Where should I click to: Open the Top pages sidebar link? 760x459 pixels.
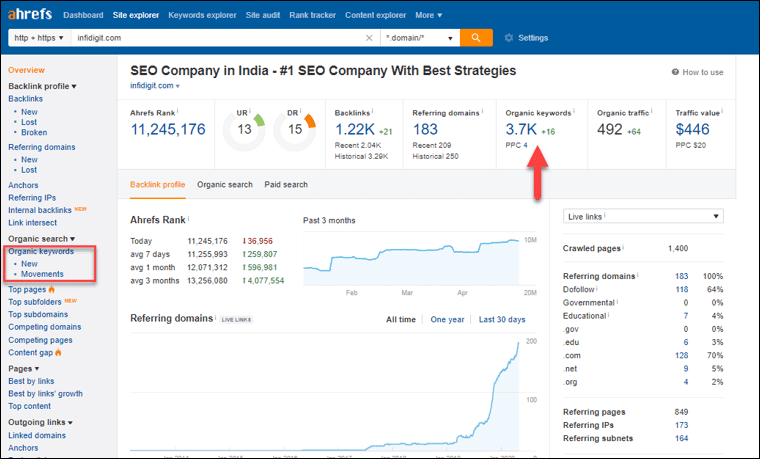click(x=27, y=289)
